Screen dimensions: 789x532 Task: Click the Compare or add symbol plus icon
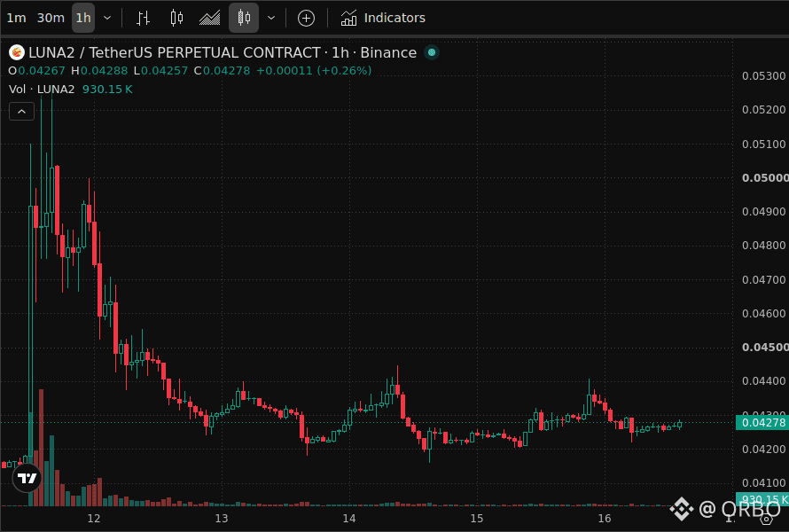306,18
